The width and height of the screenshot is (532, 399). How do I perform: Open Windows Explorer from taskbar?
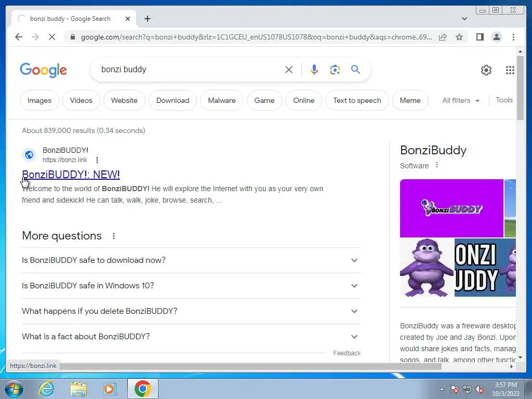pos(78,389)
